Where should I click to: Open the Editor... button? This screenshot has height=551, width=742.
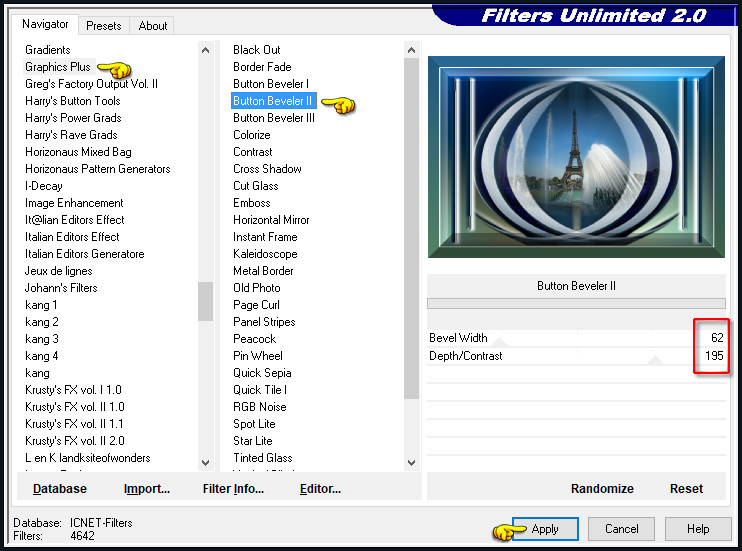(320, 489)
